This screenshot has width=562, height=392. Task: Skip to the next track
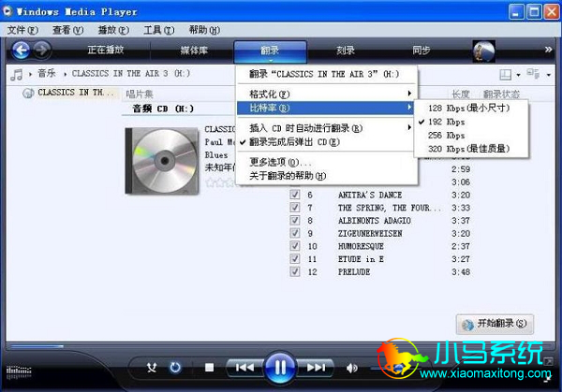316,368
